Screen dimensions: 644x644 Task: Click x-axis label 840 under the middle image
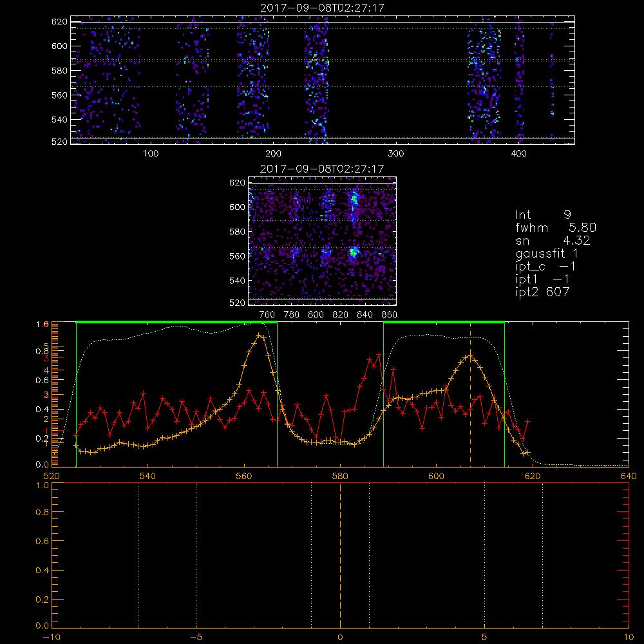[365, 315]
